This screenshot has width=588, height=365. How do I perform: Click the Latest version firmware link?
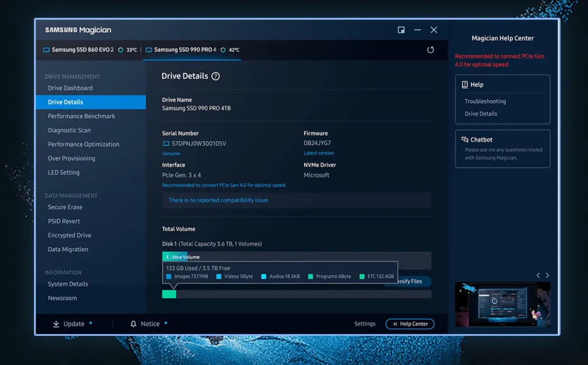(319, 153)
